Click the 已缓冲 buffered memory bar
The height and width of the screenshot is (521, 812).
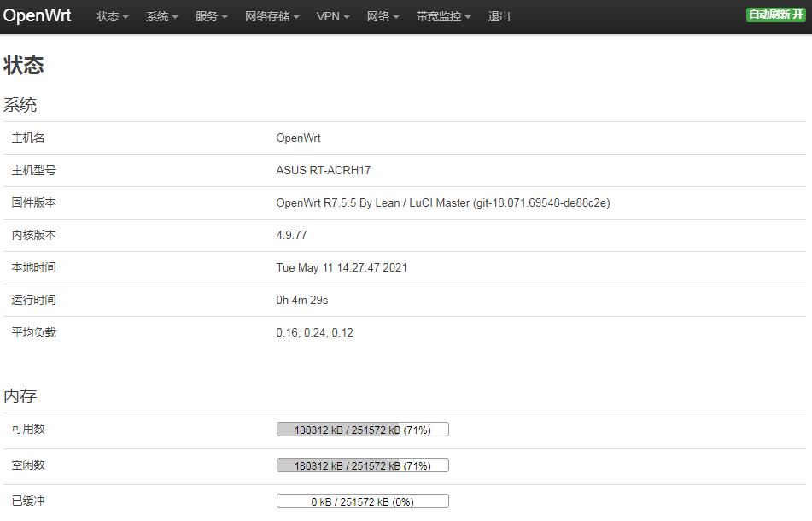pyautogui.click(x=362, y=501)
